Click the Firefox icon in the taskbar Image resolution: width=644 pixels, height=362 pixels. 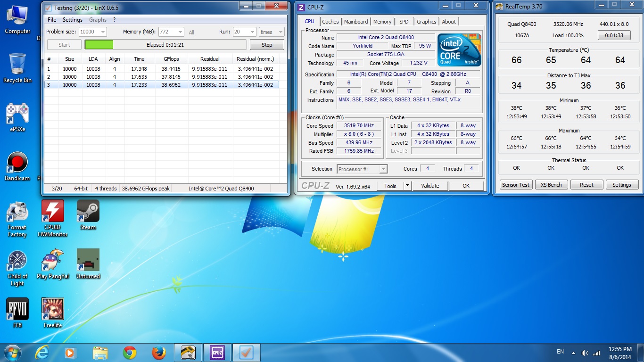[x=159, y=353]
